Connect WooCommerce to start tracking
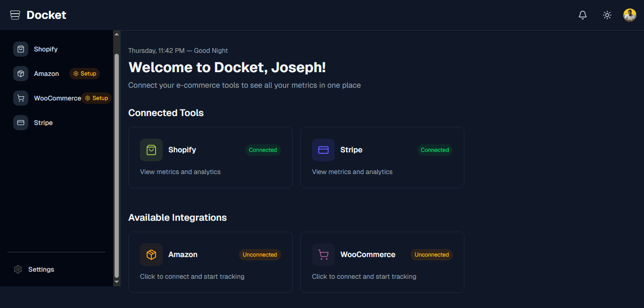 (x=382, y=262)
